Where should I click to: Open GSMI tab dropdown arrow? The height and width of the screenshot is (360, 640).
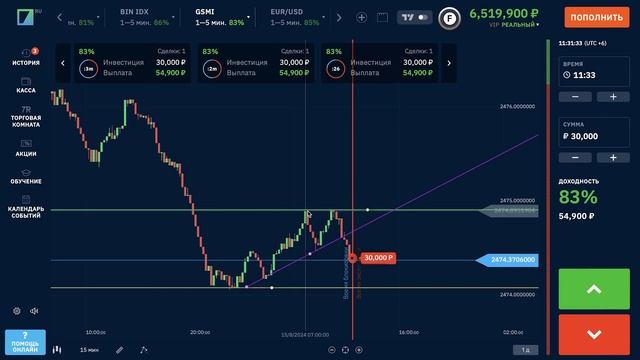248,17
